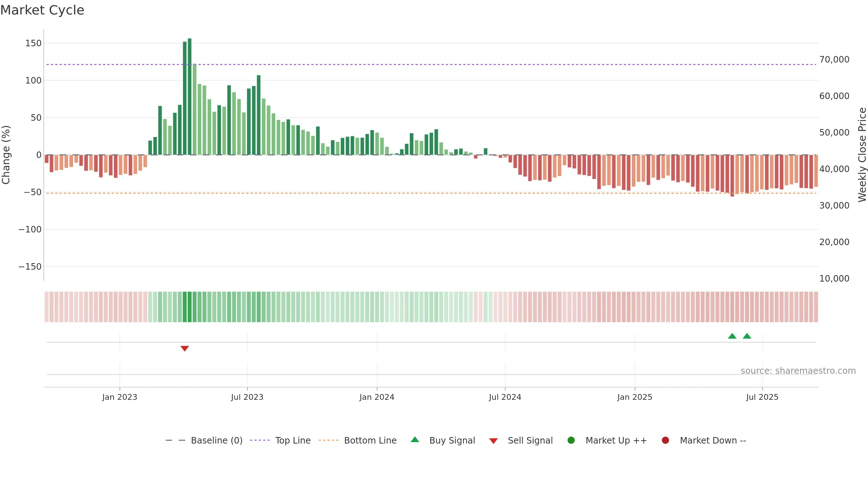Click the −100 tick label on left axis

coord(30,230)
